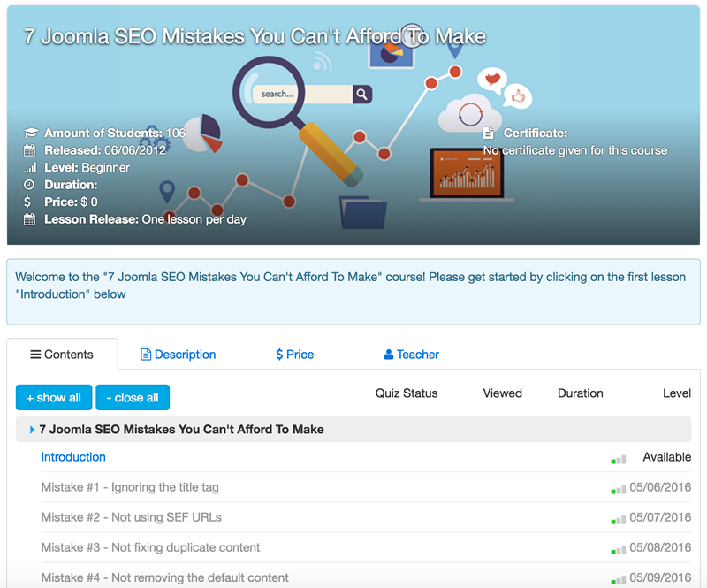Click the signal bars icon beside Level: Beginner

[30, 168]
